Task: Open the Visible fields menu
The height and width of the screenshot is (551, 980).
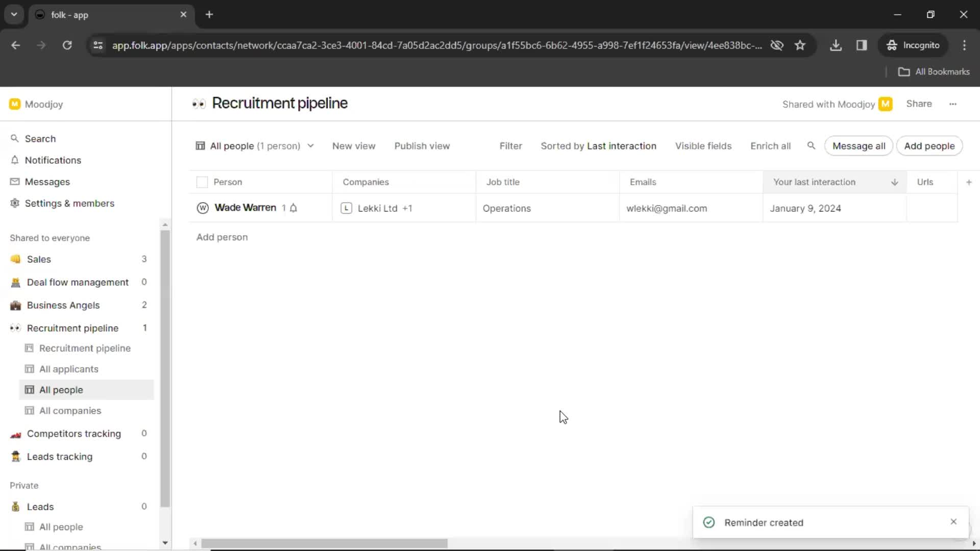Action: [x=703, y=146]
